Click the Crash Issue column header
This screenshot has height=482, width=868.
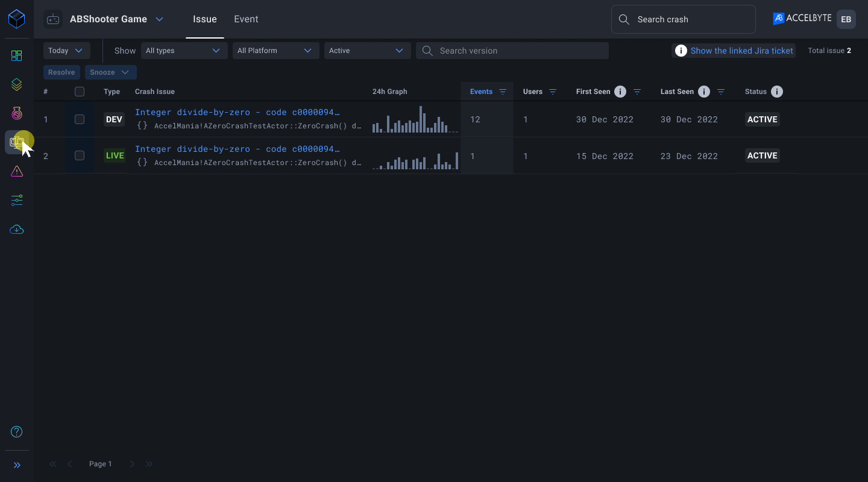pos(155,92)
